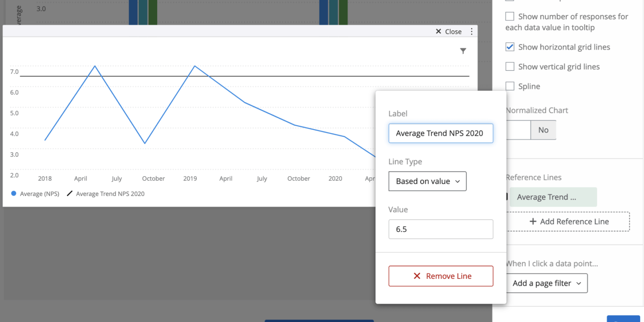Enable the Spline option

point(509,86)
